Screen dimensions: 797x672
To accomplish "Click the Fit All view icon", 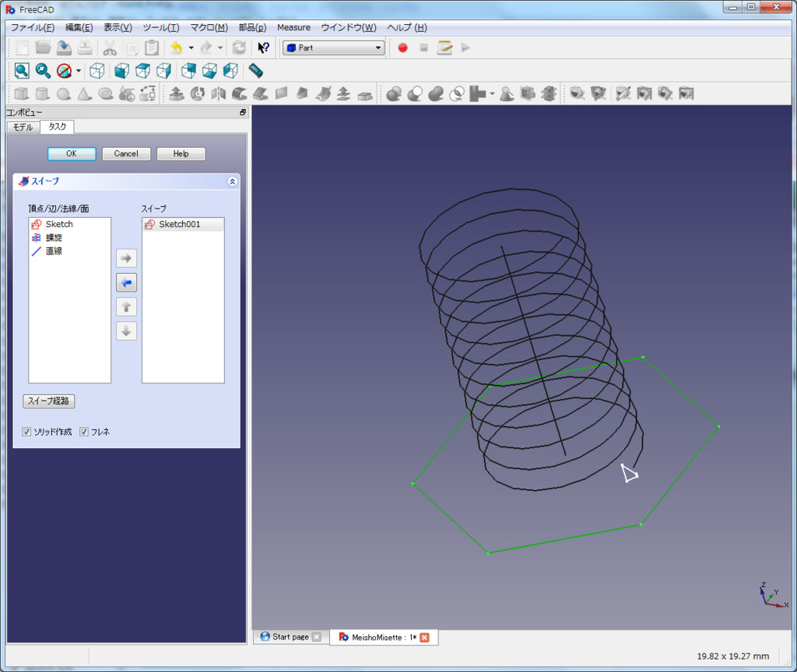I will point(22,71).
